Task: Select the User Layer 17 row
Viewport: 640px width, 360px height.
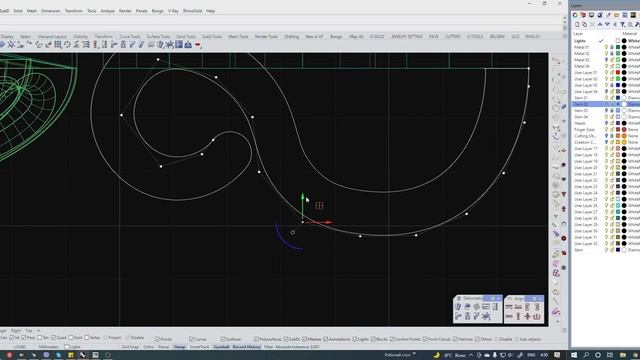Action: (605, 149)
